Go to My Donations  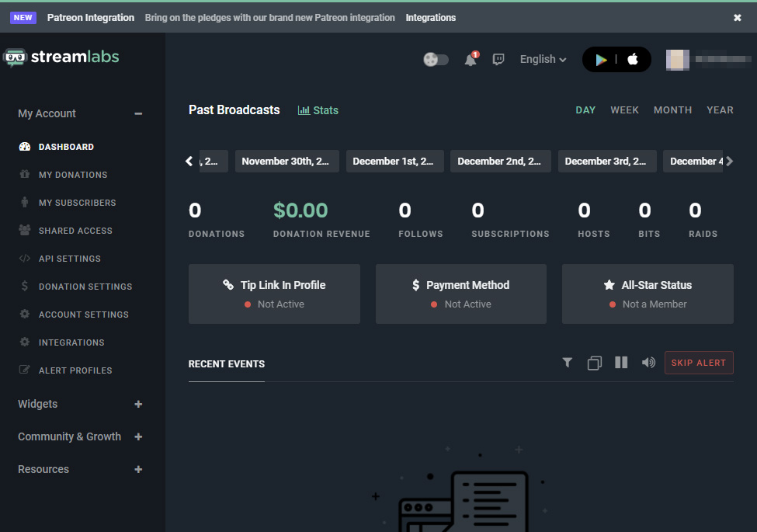coord(73,175)
